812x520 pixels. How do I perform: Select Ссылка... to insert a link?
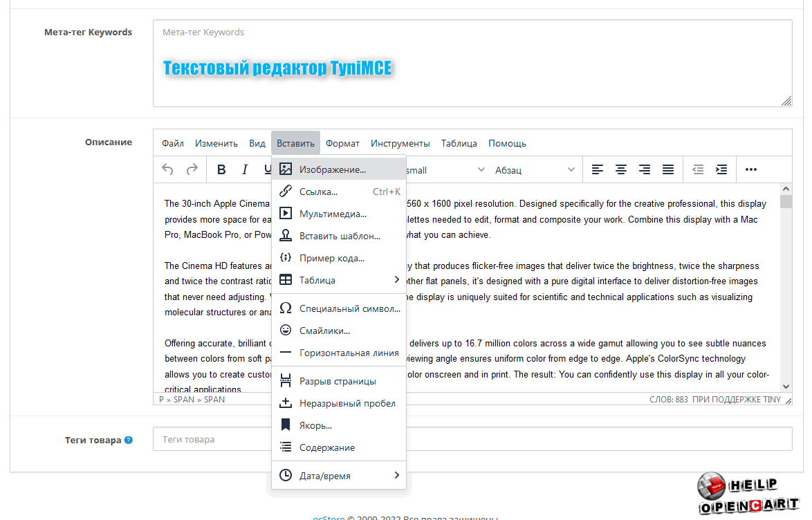coord(318,192)
